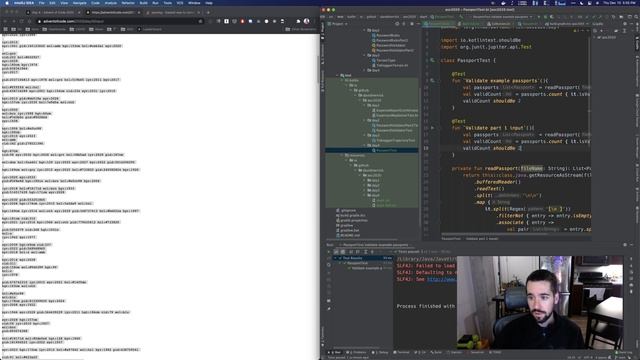Open the Project view dropdown

(338, 24)
